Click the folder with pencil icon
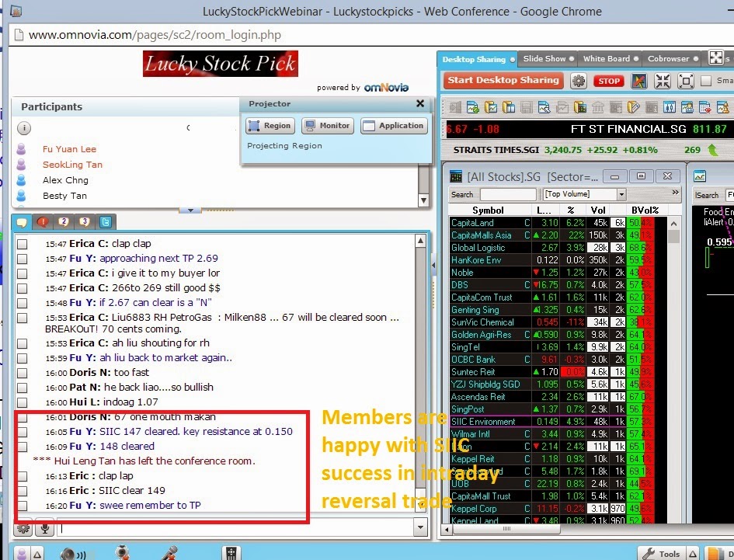Screen dimensions: 734x560 (x=633, y=107)
